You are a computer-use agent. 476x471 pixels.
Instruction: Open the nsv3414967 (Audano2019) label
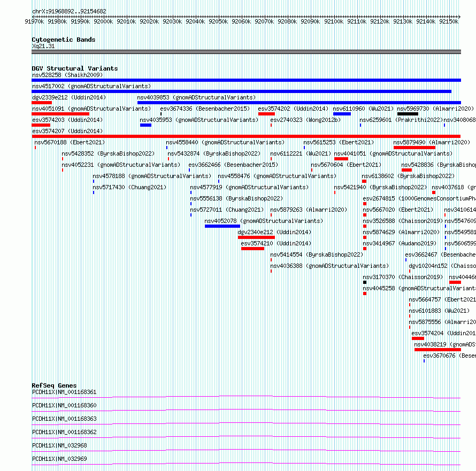(x=400, y=243)
